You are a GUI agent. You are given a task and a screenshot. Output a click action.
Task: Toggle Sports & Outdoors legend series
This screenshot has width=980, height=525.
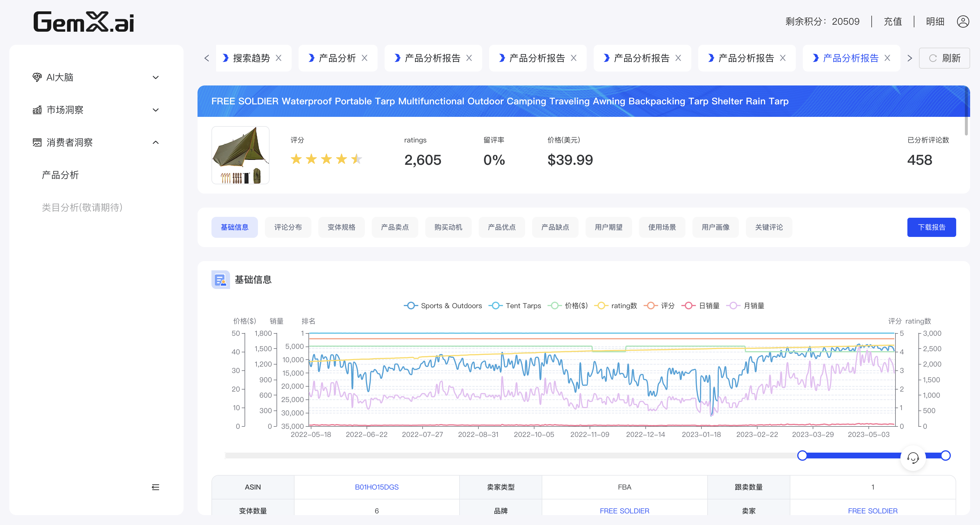coord(443,306)
